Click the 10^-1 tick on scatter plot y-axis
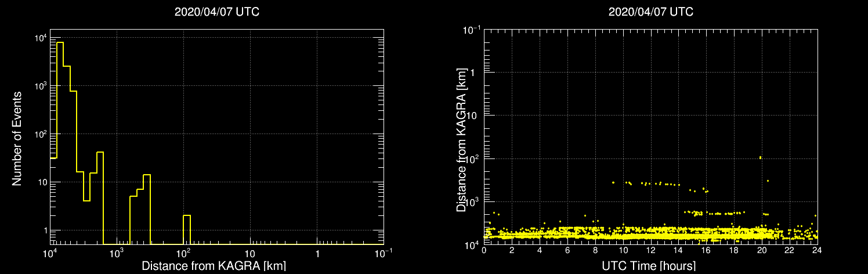The width and height of the screenshot is (868, 274). (471, 29)
